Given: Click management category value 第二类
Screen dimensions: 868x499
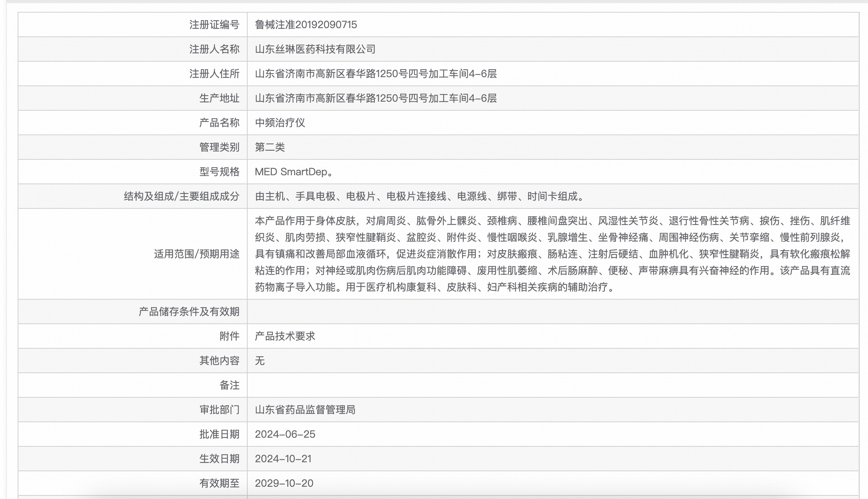Looking at the screenshot, I should pos(270,147).
